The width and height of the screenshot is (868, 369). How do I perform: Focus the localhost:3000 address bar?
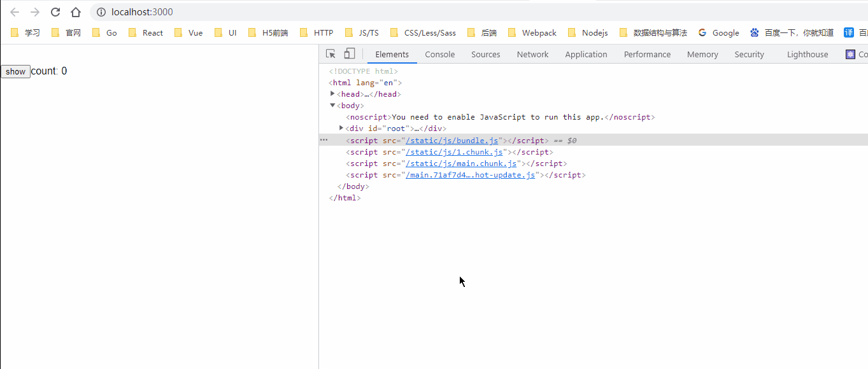click(x=478, y=12)
